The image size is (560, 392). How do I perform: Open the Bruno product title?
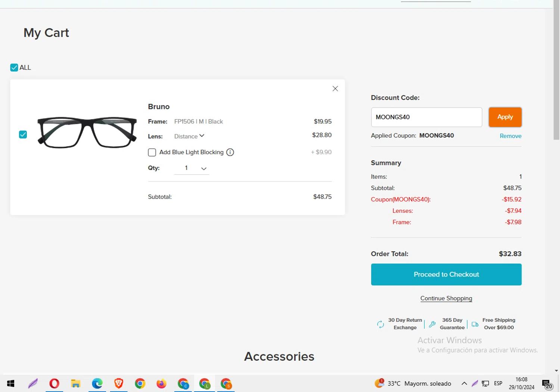[159, 107]
